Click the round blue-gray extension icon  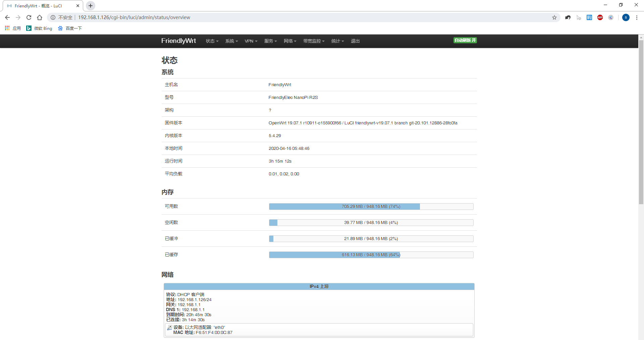(x=611, y=17)
